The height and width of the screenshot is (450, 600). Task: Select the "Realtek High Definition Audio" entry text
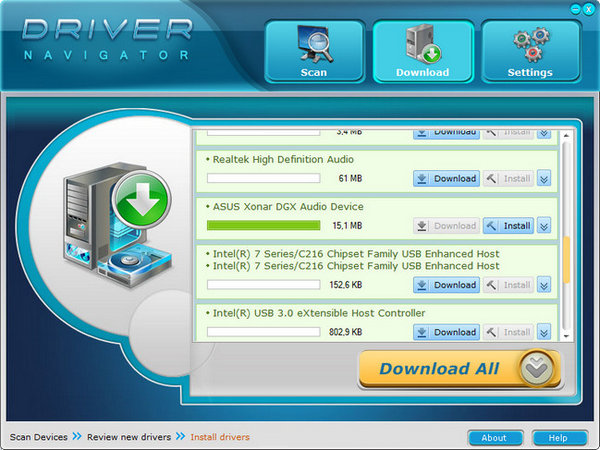tap(283, 160)
